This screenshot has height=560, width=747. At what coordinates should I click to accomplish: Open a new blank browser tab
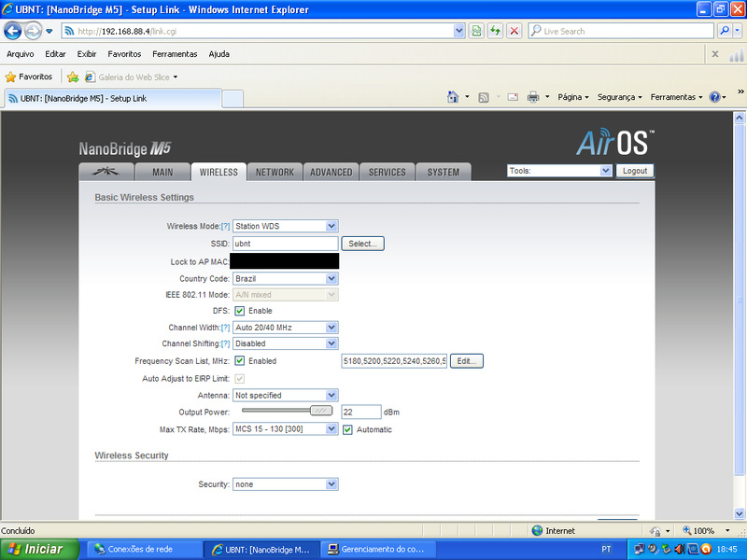[x=233, y=99]
